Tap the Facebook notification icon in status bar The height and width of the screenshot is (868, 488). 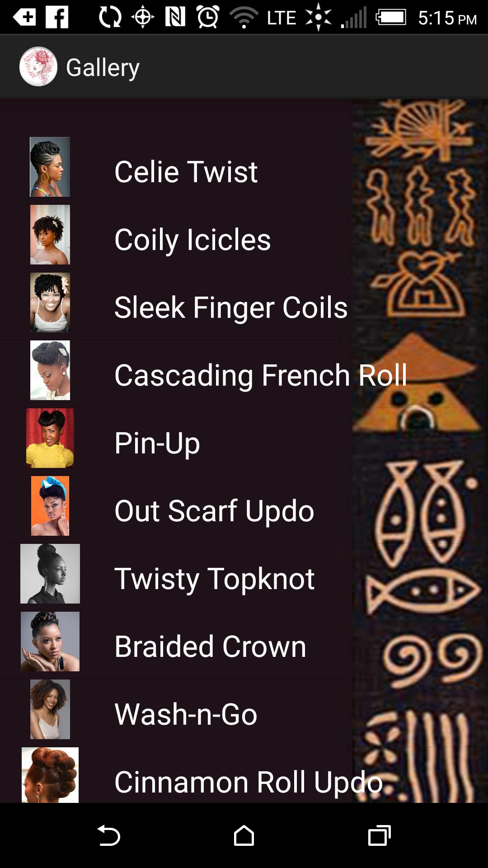57,18
